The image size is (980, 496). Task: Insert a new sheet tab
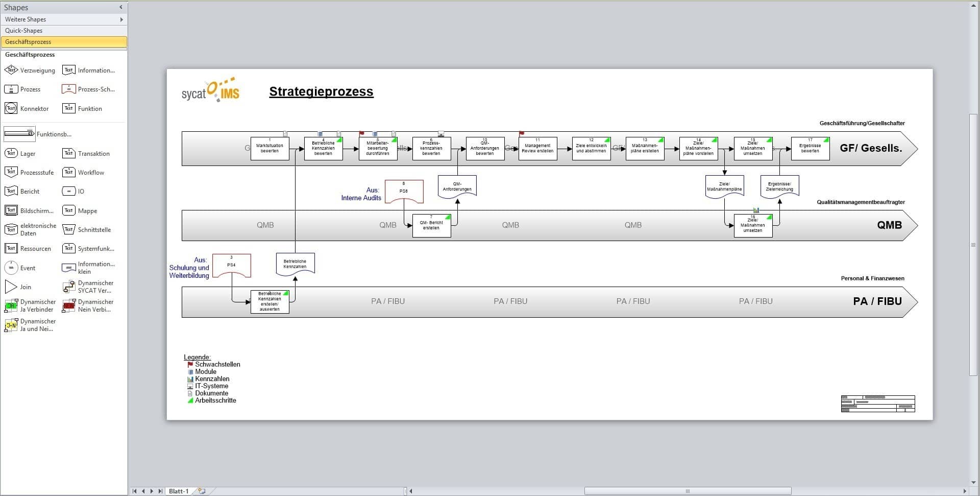coord(202,491)
